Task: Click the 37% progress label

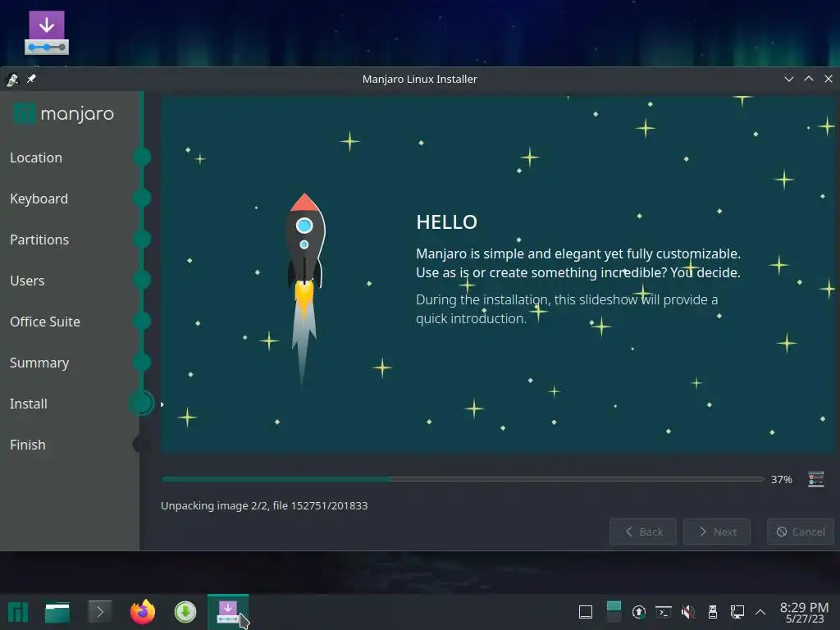Action: pos(781,479)
